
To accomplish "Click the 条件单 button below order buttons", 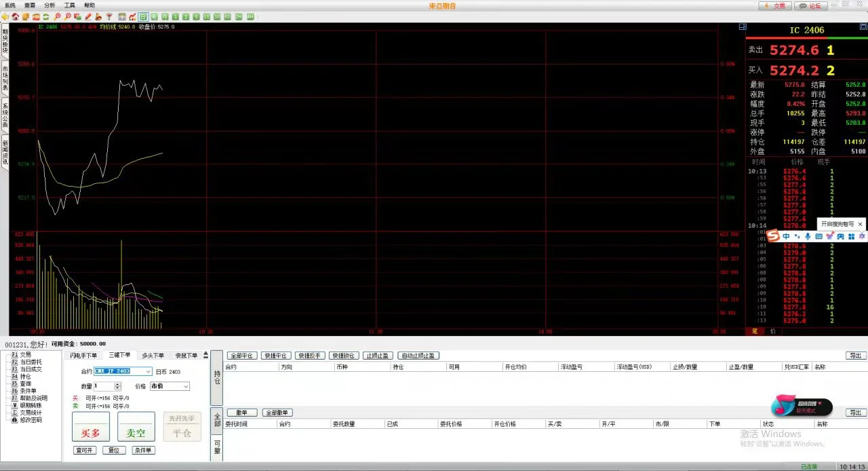I will [x=143, y=450].
